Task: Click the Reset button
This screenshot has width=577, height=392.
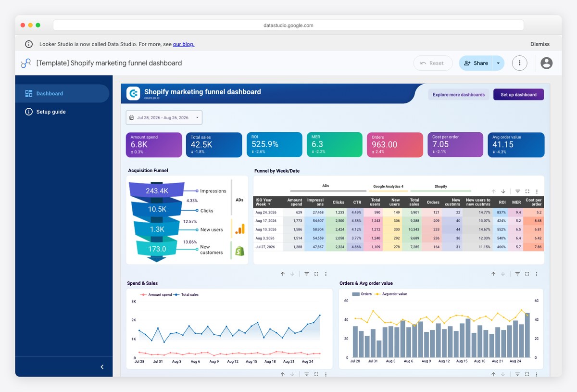Action: tap(433, 63)
